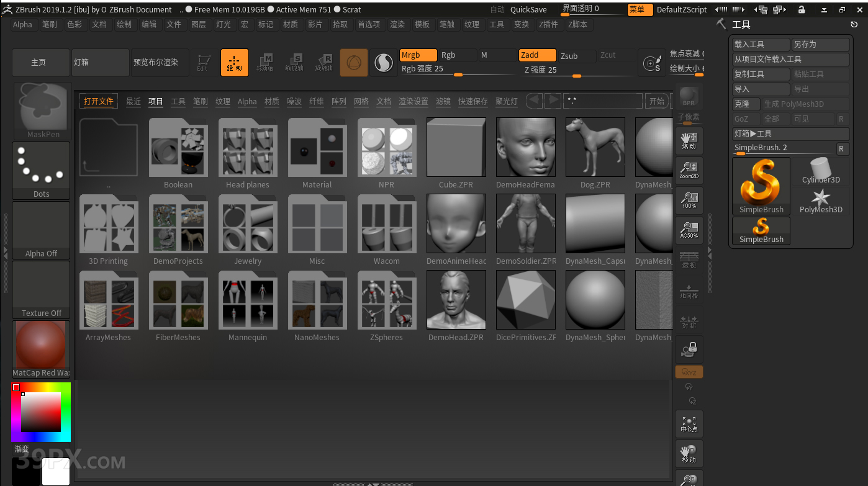The height and width of the screenshot is (486, 868).
Task: Activate the Edit mode button
Action: click(203, 63)
